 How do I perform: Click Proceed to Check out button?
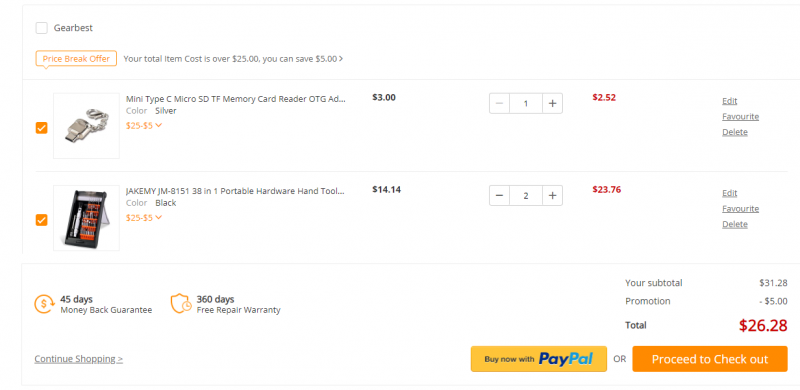click(710, 359)
